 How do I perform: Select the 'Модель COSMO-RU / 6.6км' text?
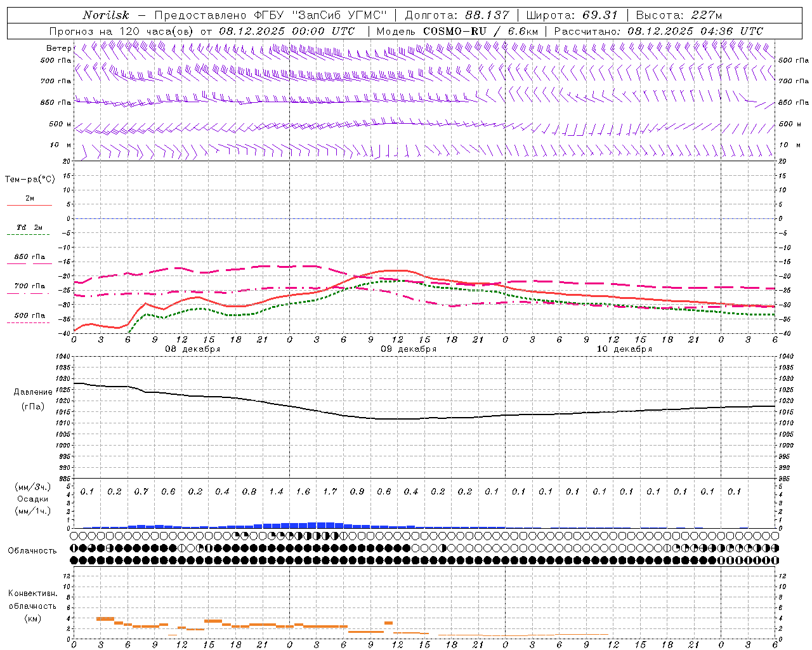click(x=457, y=31)
